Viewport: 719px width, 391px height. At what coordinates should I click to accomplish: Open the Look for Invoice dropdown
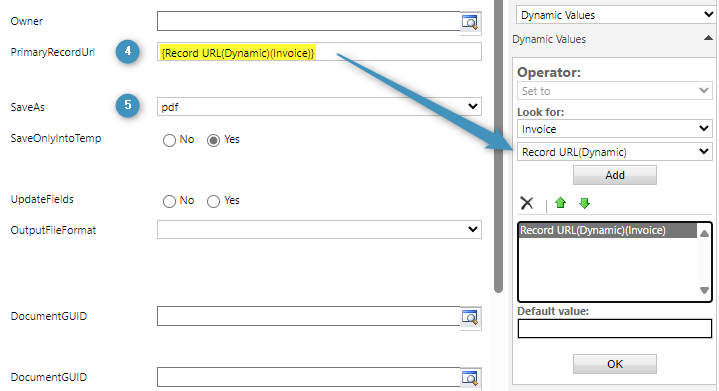point(614,129)
